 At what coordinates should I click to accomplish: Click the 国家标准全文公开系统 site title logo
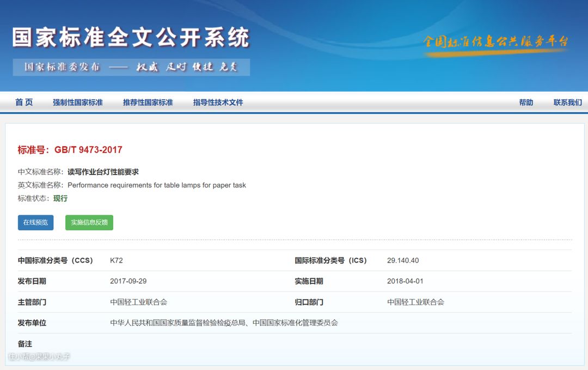click(x=131, y=38)
